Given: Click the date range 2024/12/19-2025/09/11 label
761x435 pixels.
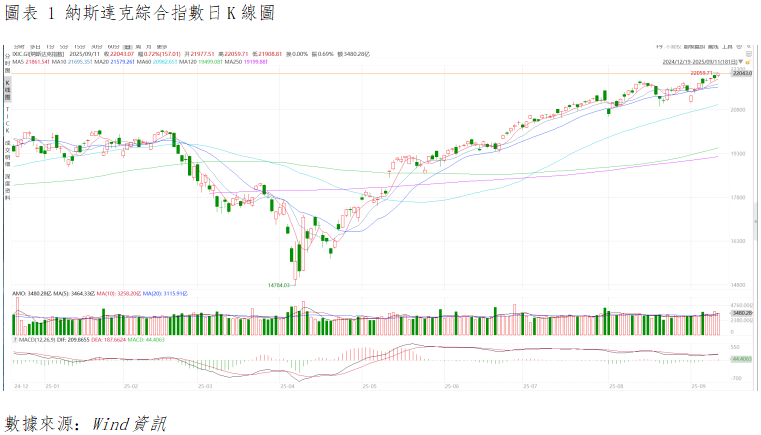Looking at the screenshot, I should [x=700, y=62].
